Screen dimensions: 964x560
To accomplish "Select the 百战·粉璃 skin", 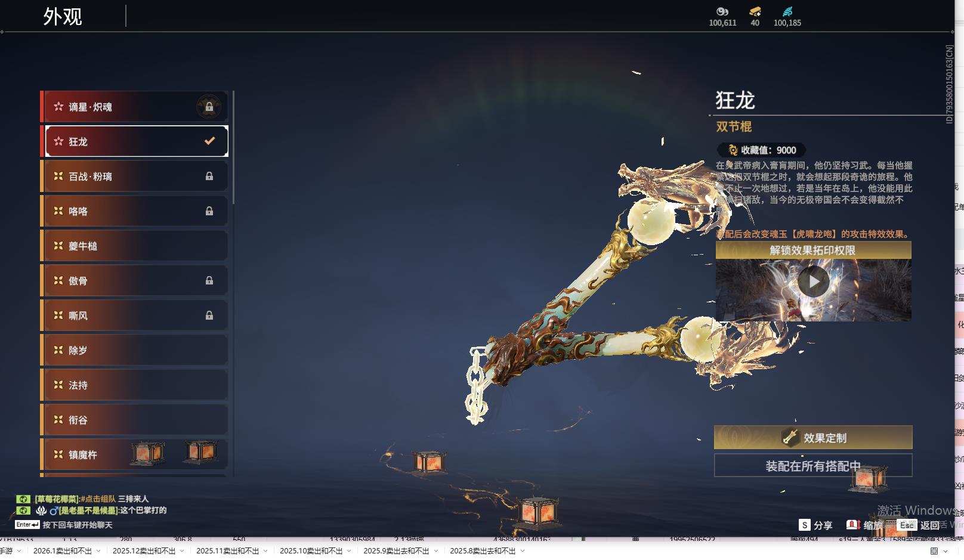I will click(134, 176).
